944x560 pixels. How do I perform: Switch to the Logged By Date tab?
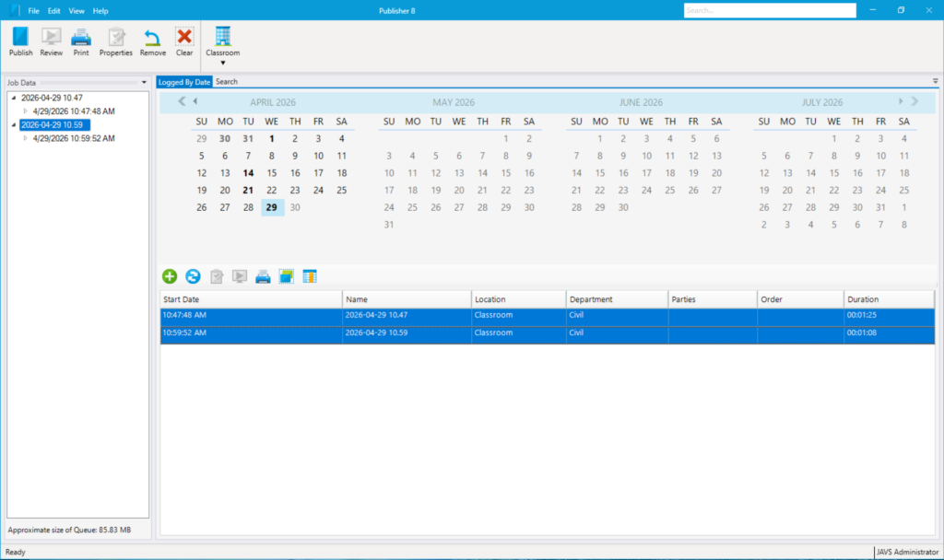[x=184, y=82]
